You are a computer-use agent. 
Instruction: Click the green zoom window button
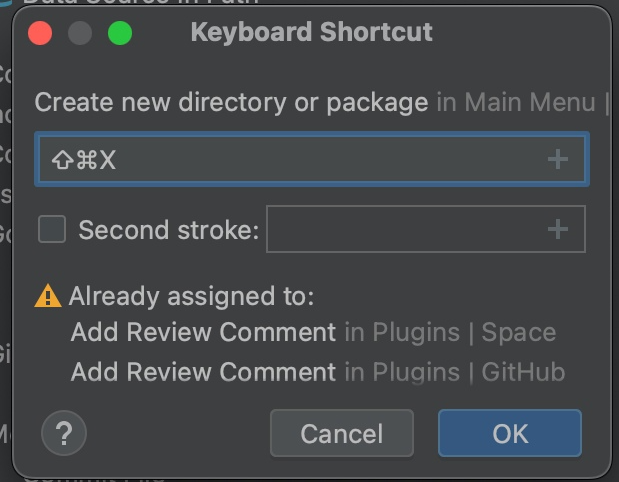(x=120, y=33)
